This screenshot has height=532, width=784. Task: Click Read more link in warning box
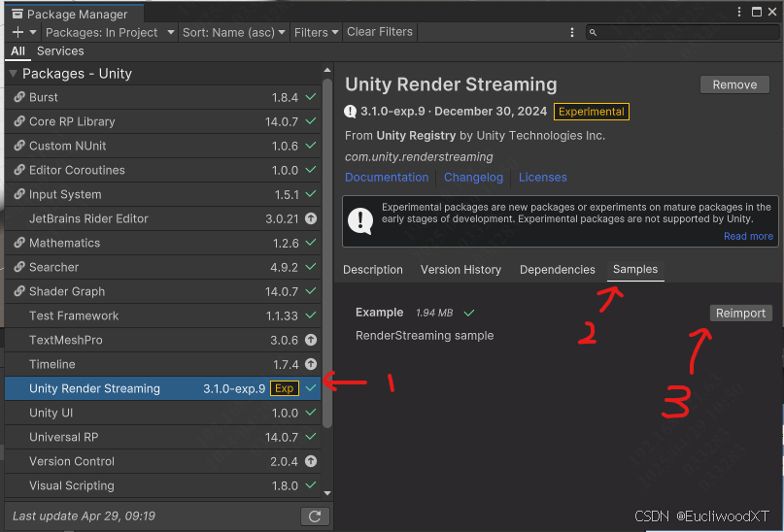coord(748,236)
